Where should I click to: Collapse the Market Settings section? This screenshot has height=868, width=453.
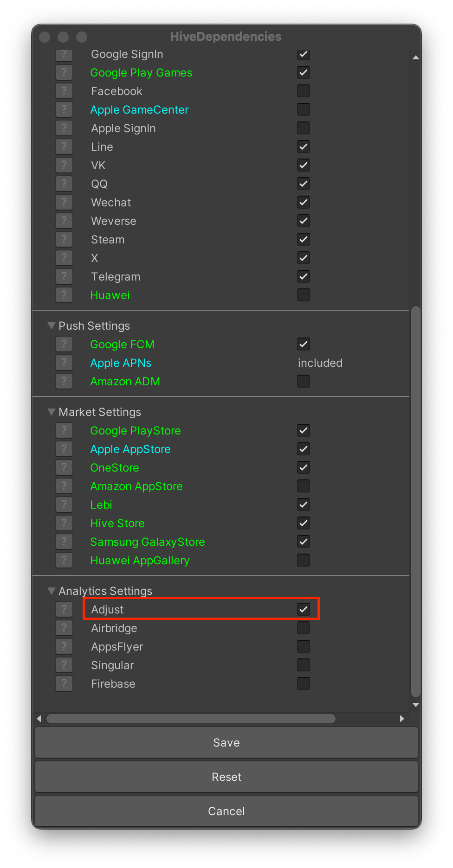coord(52,412)
